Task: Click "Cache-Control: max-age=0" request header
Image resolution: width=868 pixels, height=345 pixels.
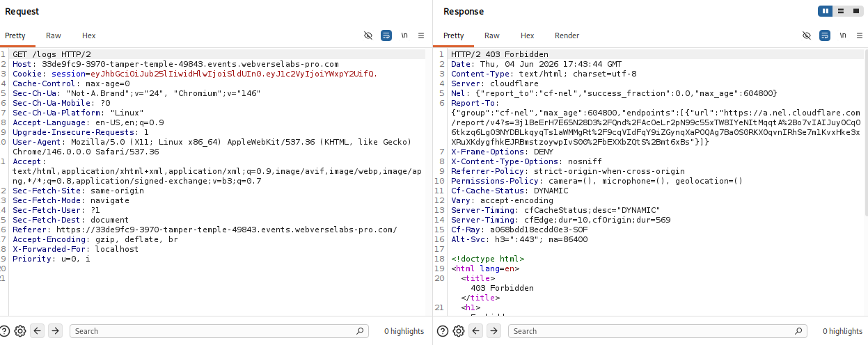Action: (71, 83)
